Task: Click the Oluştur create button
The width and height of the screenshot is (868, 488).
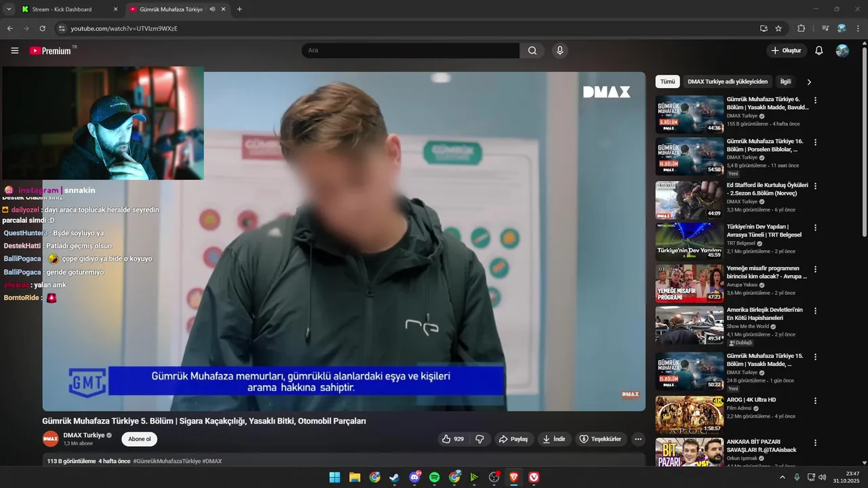Action: coord(787,51)
